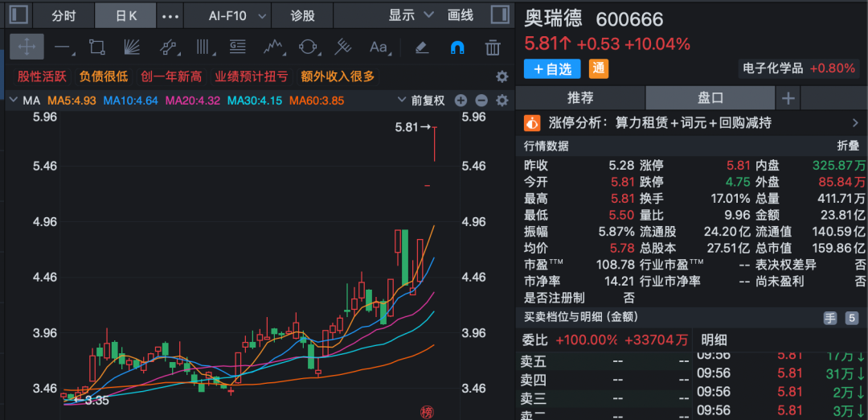Open the three dots more periods menu
The height and width of the screenshot is (420, 868).
[x=170, y=15]
